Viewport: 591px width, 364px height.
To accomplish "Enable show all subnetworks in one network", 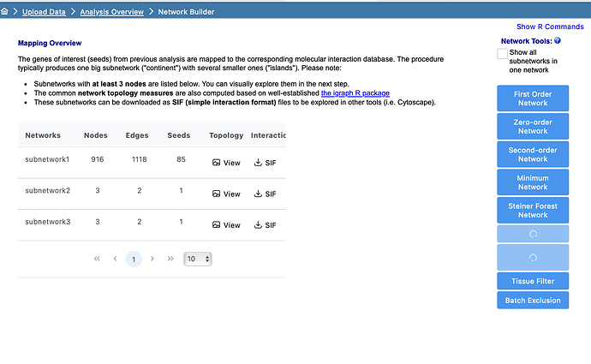I will click(503, 54).
